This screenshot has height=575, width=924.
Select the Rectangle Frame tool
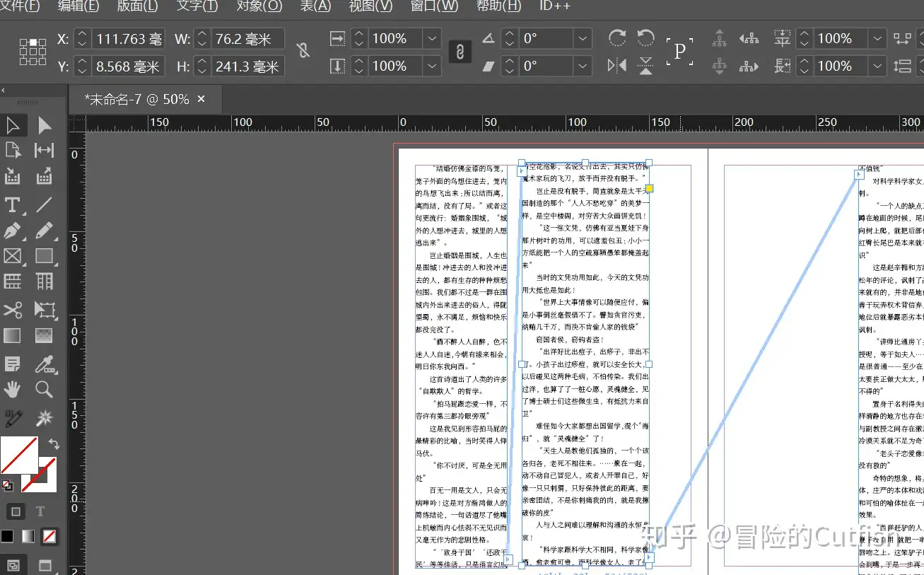(x=13, y=256)
